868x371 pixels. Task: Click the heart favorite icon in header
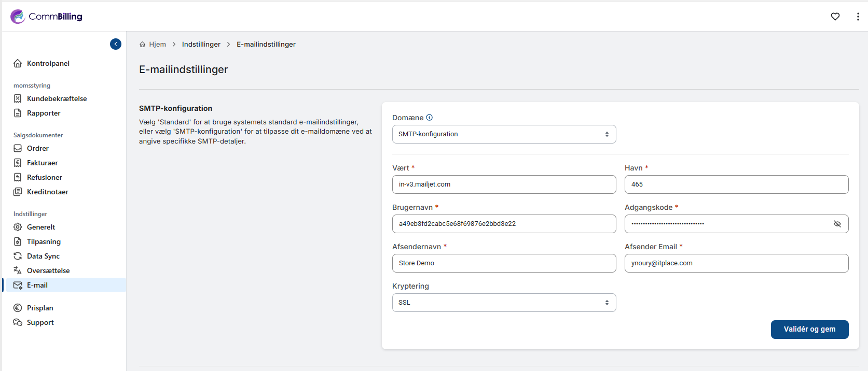[x=835, y=17]
